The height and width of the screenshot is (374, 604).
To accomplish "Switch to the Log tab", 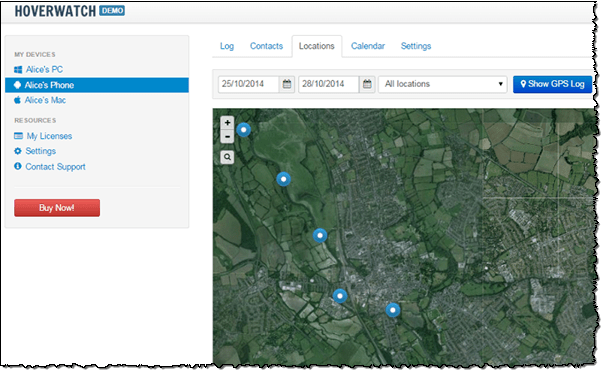I will point(227,46).
